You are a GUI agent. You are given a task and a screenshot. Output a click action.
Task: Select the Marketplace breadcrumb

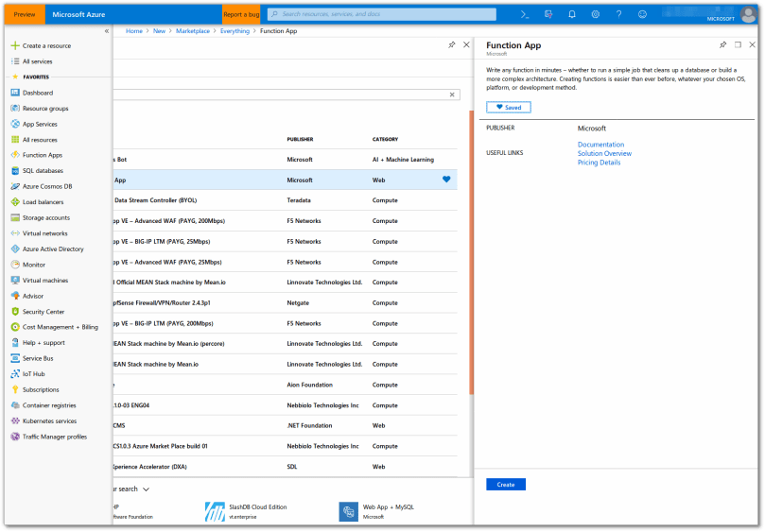coord(193,31)
